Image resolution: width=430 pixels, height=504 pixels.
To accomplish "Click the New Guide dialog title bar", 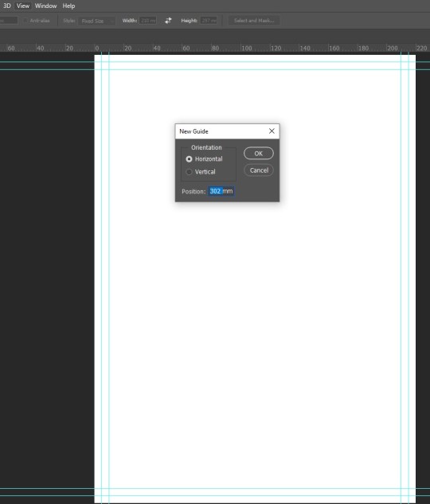I will [221, 131].
